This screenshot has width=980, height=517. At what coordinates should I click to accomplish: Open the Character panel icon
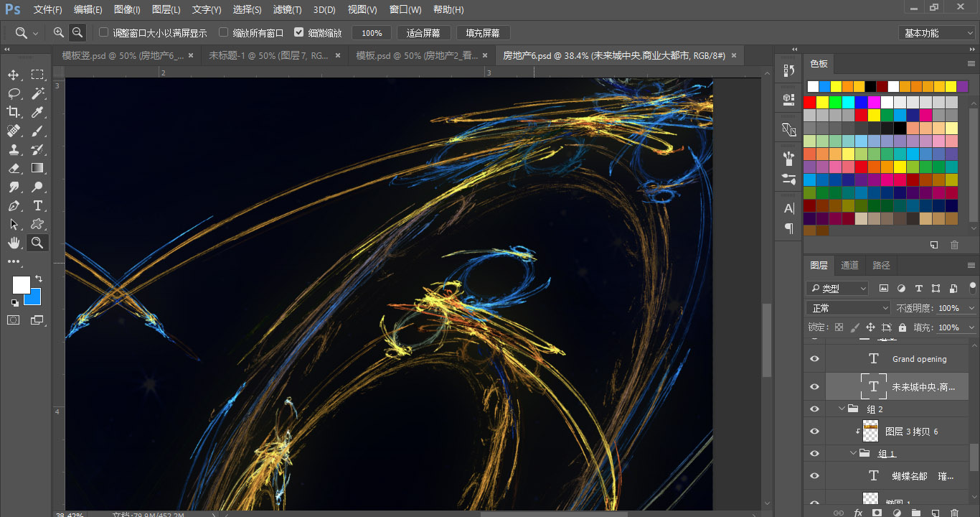(x=789, y=208)
